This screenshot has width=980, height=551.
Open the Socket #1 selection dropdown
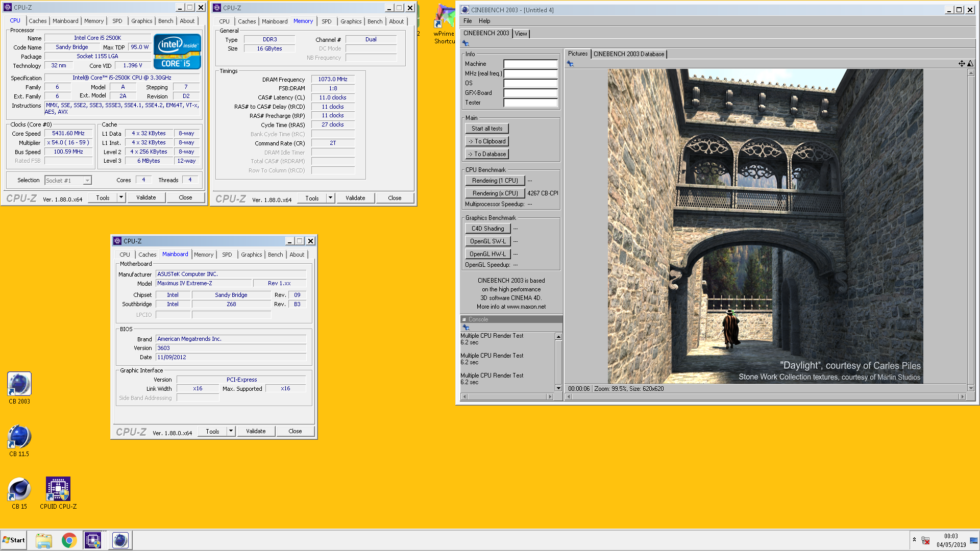tap(87, 181)
